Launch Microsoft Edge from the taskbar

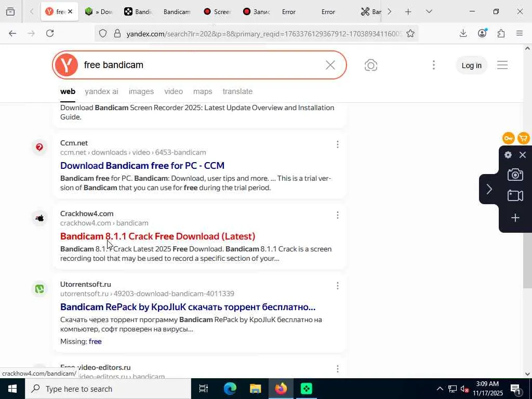click(230, 389)
